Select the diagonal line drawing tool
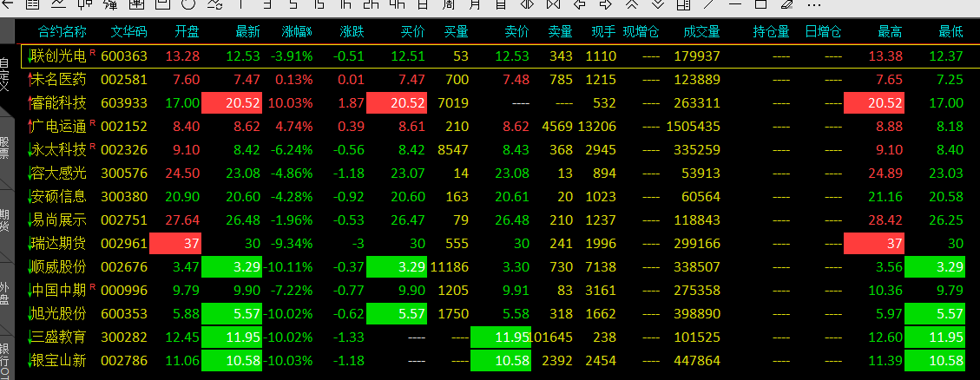980x380 pixels. click(x=708, y=4)
